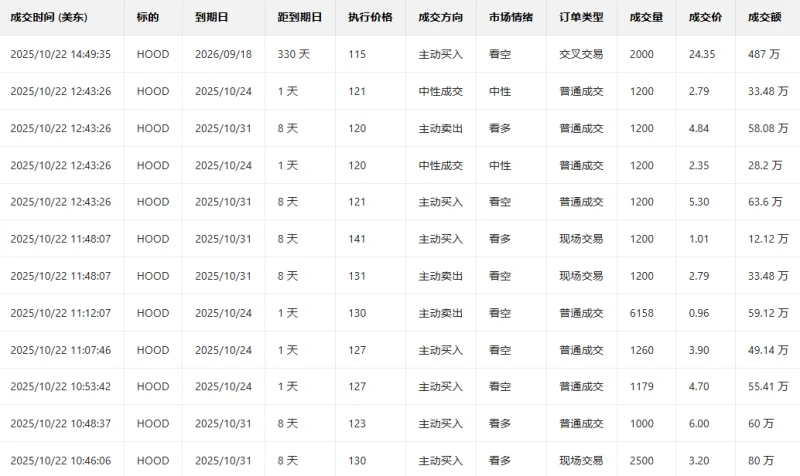Select the row timestamped 2025/10/22 14:49:35
The image size is (800, 476).
point(60,54)
